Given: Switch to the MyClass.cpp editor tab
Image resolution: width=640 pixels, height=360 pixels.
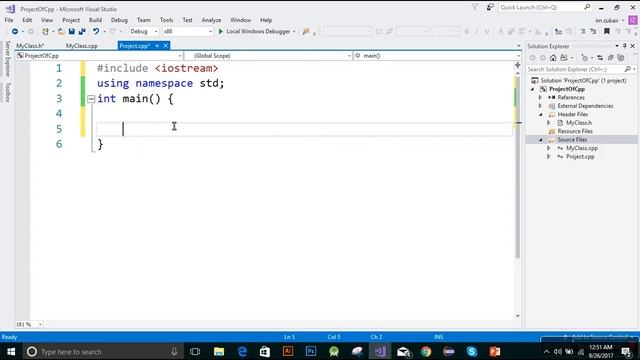Looking at the screenshot, I should click(x=82, y=46).
